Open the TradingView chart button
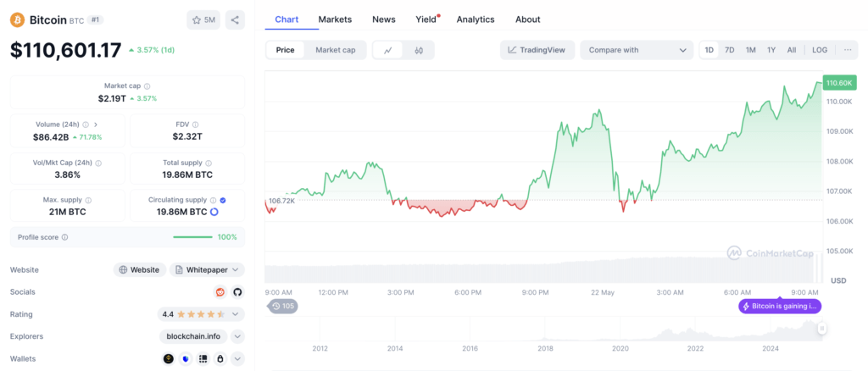868x371 pixels. 537,50
